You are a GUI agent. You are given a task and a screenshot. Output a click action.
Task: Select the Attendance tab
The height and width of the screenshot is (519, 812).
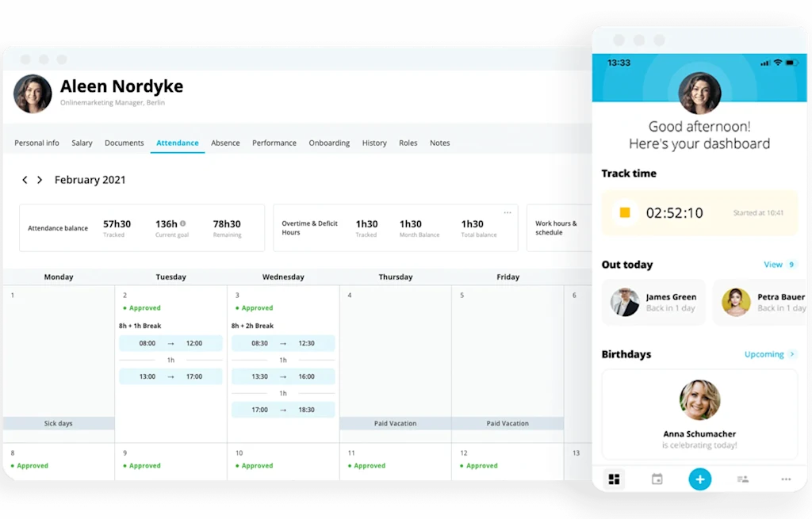click(x=177, y=143)
